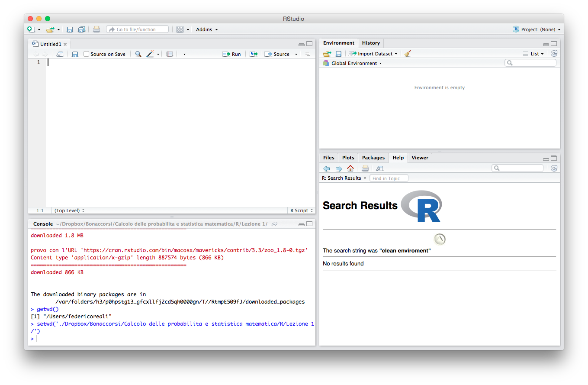Image resolution: width=588 pixels, height=385 pixels.
Task: Source the script with Source button
Action: [277, 54]
